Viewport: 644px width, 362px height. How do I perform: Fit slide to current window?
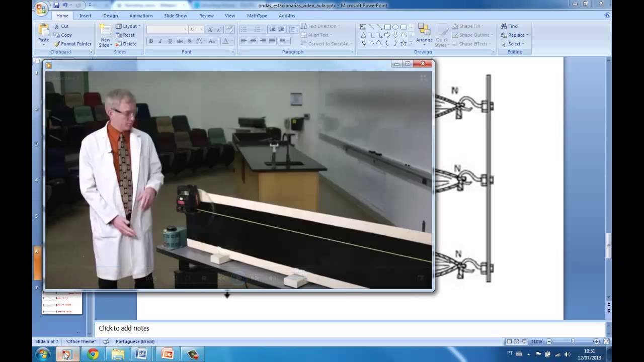pos(605,341)
